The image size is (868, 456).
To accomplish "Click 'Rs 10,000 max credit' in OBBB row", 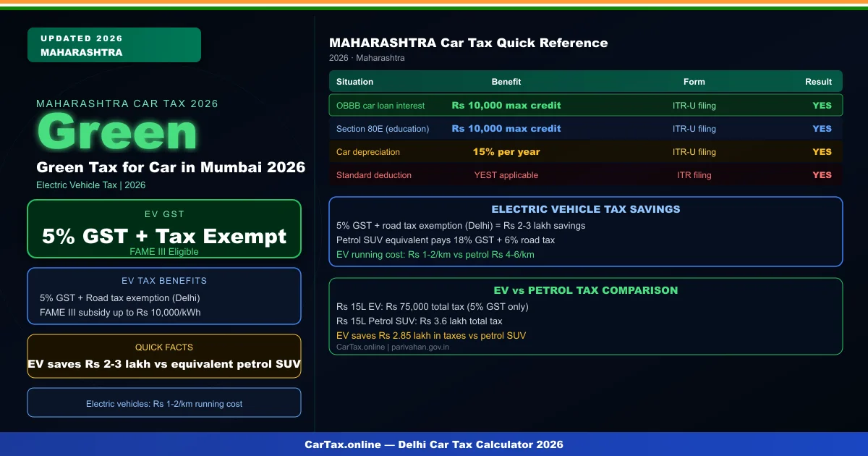I will point(506,106).
